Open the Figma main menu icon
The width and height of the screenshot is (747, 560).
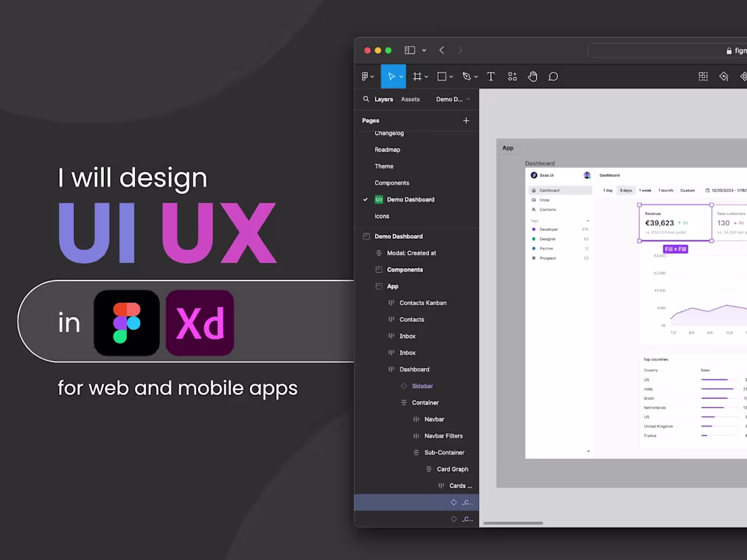click(365, 76)
